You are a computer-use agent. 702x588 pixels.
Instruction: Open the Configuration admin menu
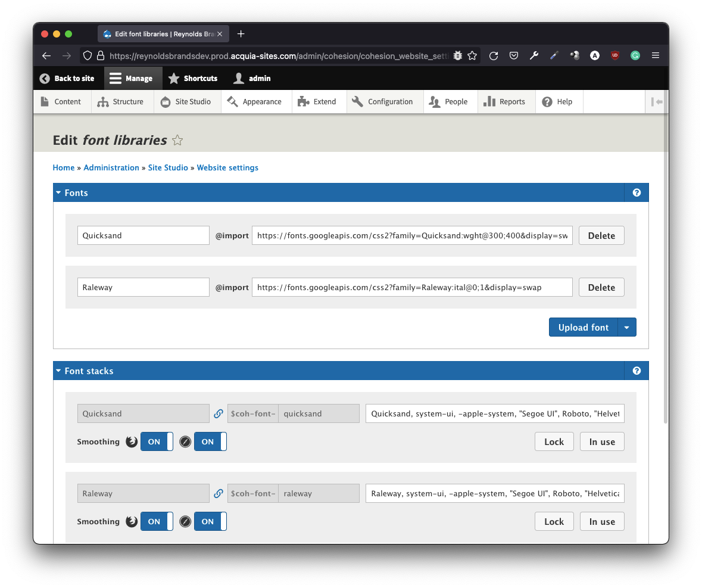click(x=383, y=102)
